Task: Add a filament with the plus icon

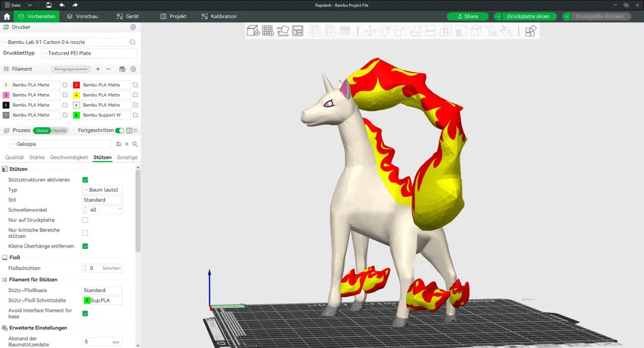Action: 98,69
